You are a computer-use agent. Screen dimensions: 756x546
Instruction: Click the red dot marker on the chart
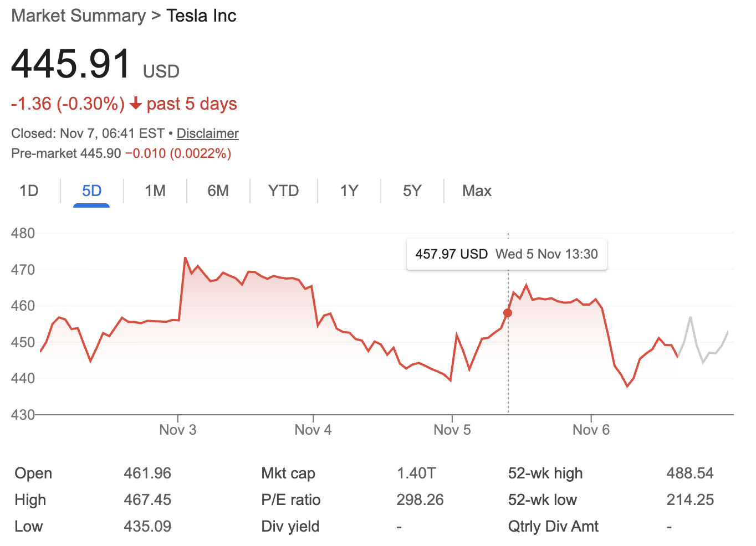click(508, 312)
